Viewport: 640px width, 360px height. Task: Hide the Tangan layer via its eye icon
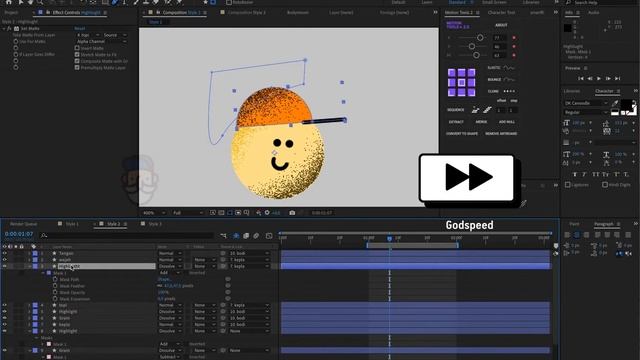(x=4, y=253)
